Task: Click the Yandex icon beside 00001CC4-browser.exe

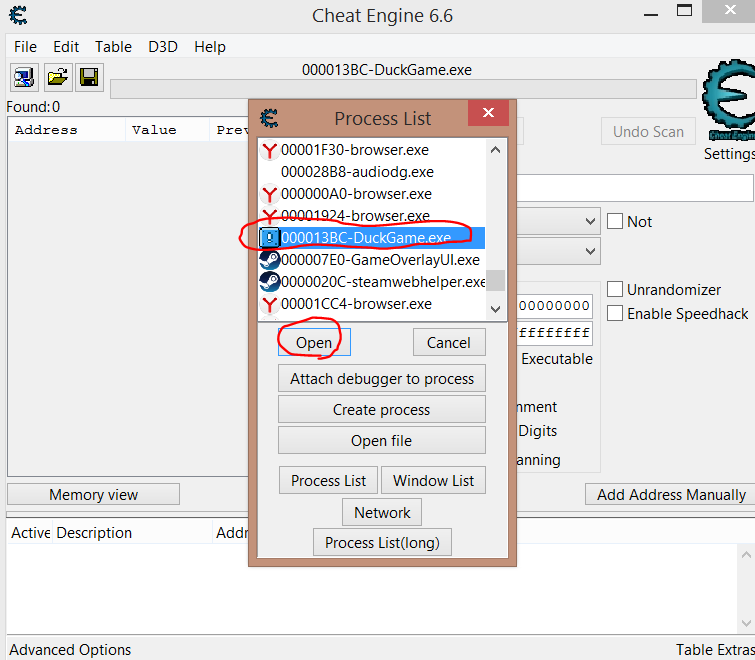Action: coord(270,304)
